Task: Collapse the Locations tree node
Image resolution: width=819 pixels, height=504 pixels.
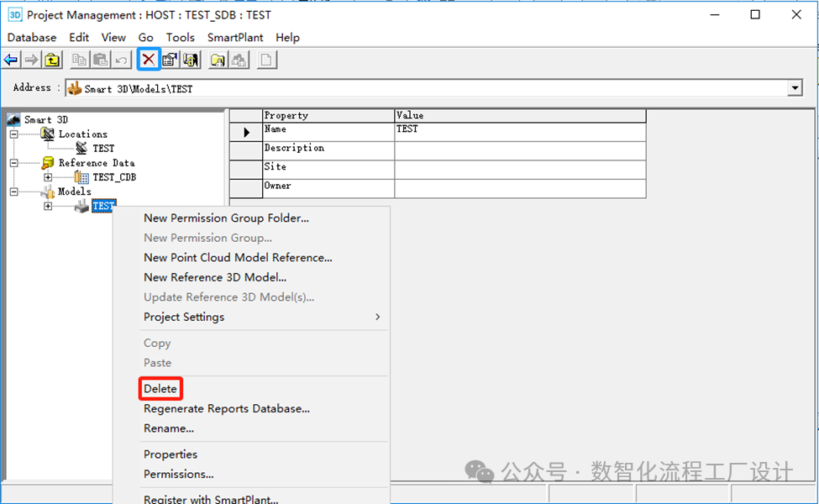Action: pos(13,134)
